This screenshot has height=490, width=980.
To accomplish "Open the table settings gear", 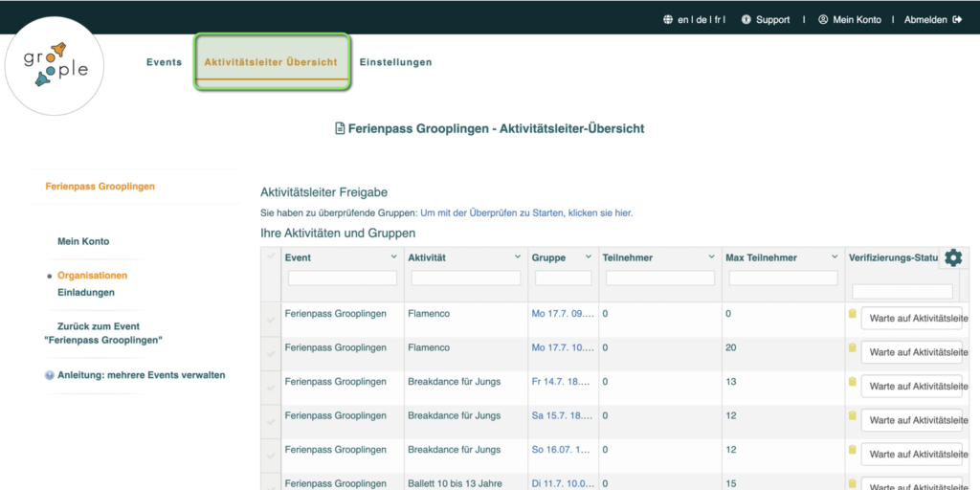I will click(953, 257).
